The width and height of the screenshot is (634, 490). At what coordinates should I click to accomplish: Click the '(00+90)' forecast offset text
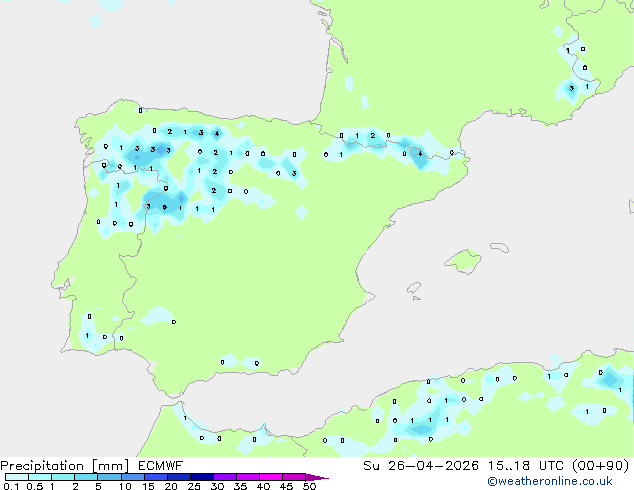tap(601, 466)
